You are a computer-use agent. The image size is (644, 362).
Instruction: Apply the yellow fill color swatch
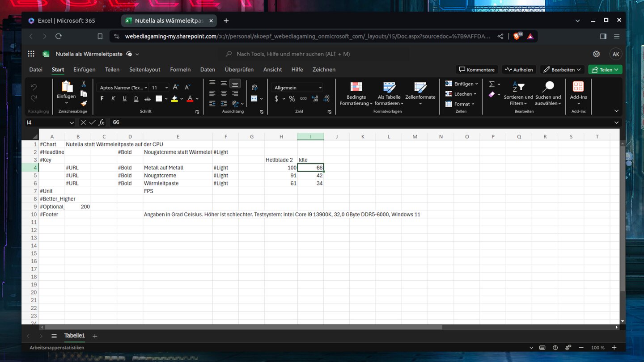tap(174, 99)
